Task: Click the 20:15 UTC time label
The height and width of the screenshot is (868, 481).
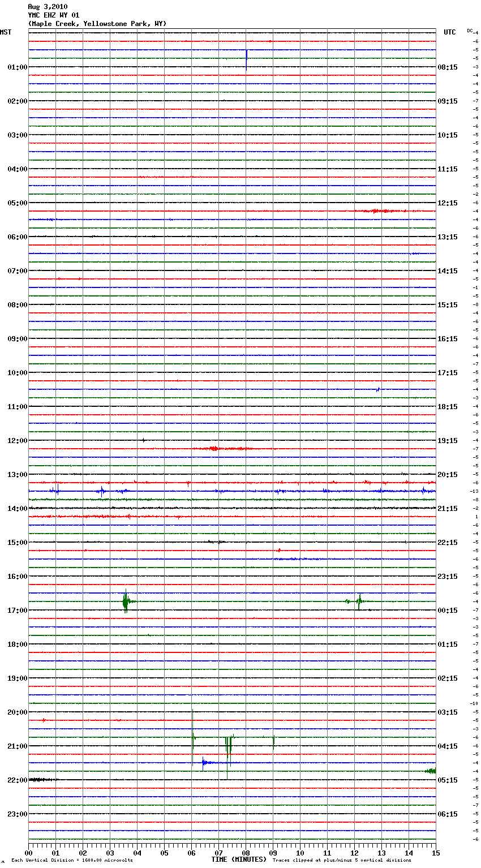Action: pos(448,475)
